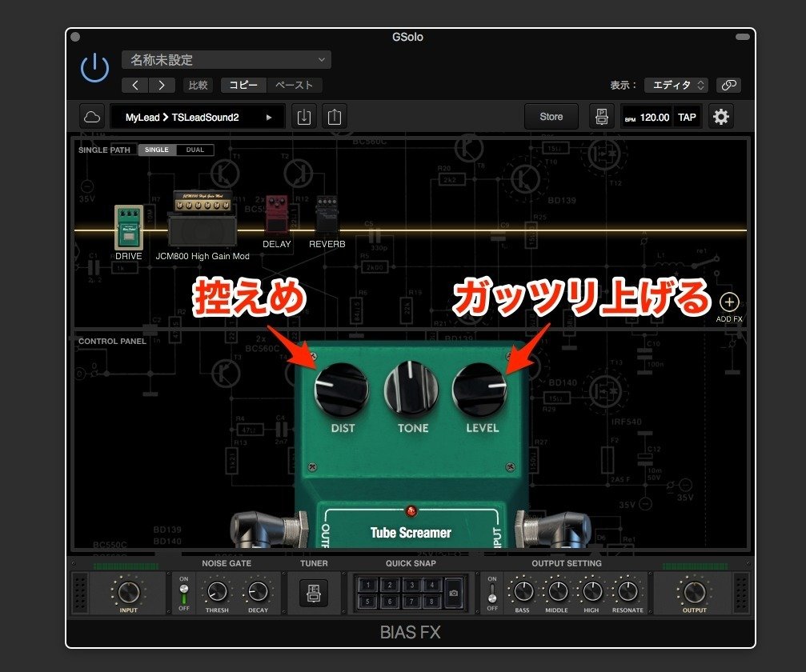Click the output MIDDLE knob
The image size is (806, 672).
click(557, 591)
